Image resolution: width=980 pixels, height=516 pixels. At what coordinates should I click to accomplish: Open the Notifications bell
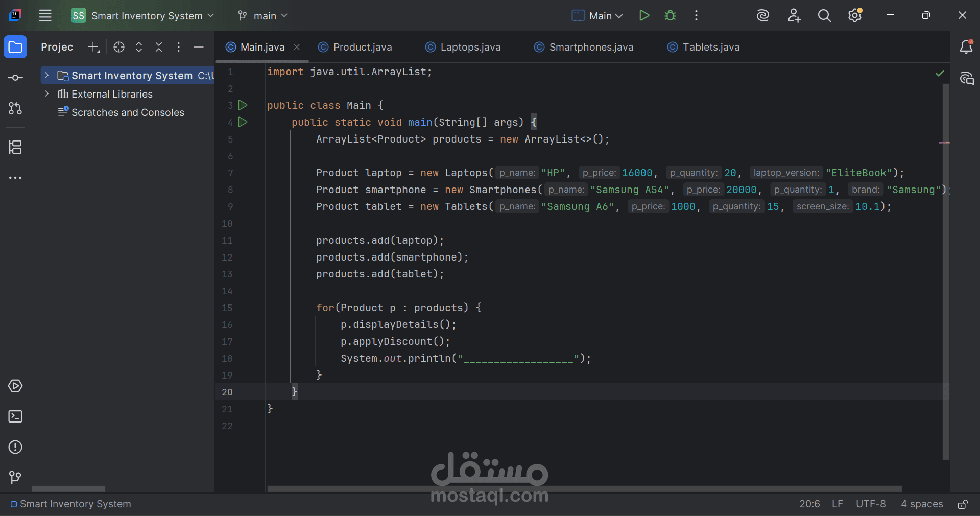point(966,47)
